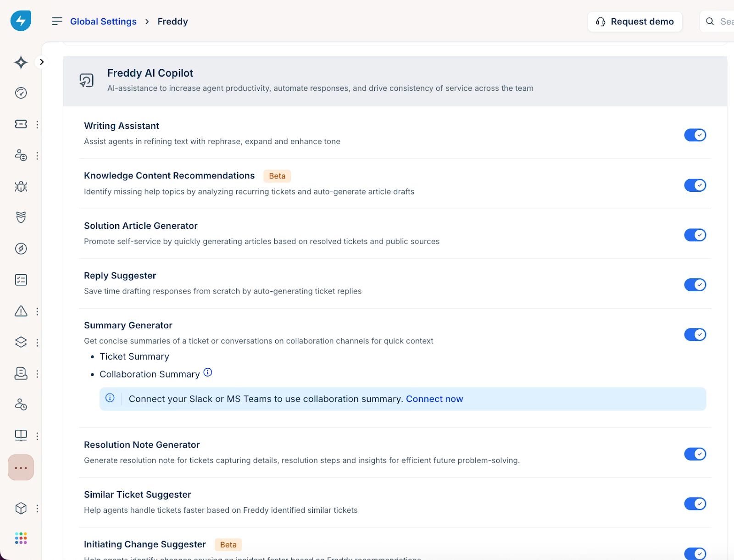The height and width of the screenshot is (560, 734).
Task: Open the cube icon in sidebar
Action: (21, 508)
